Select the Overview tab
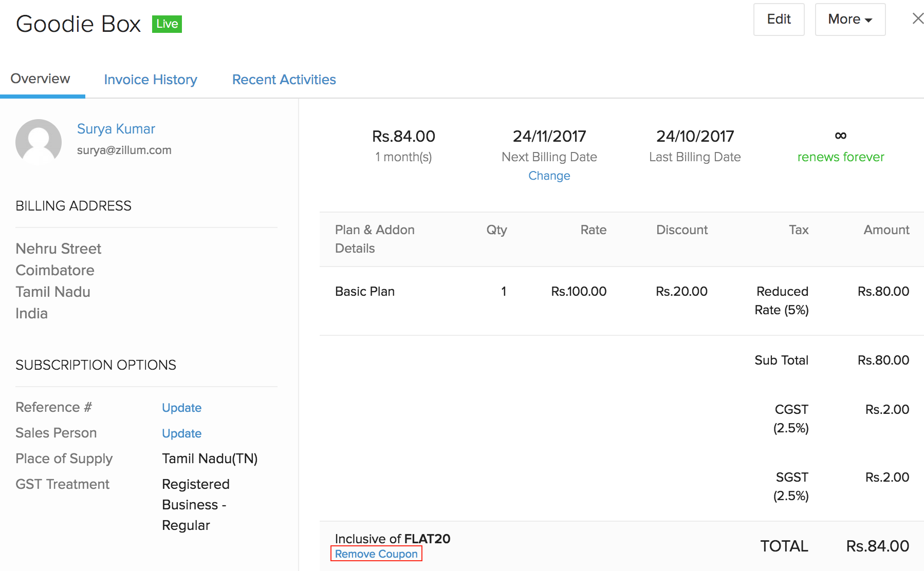This screenshot has width=924, height=571. point(41,79)
